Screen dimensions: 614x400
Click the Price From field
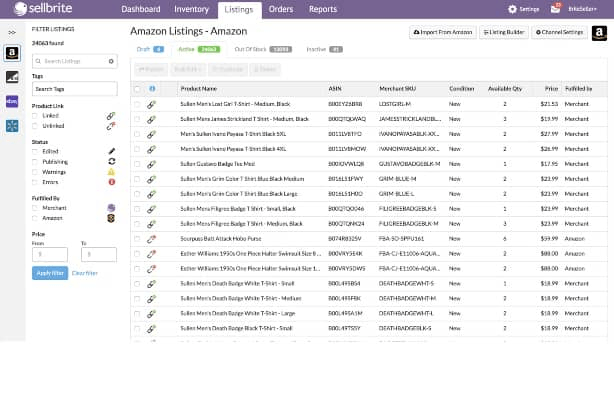coord(50,255)
